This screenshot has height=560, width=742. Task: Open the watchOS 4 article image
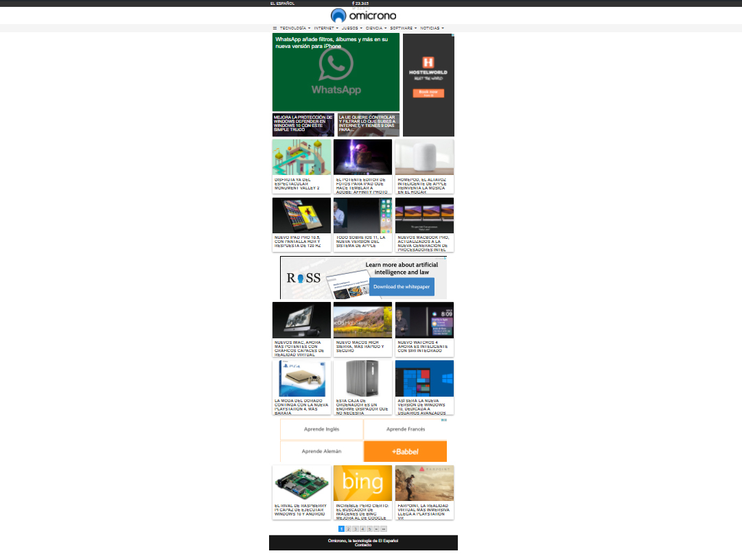point(424,320)
